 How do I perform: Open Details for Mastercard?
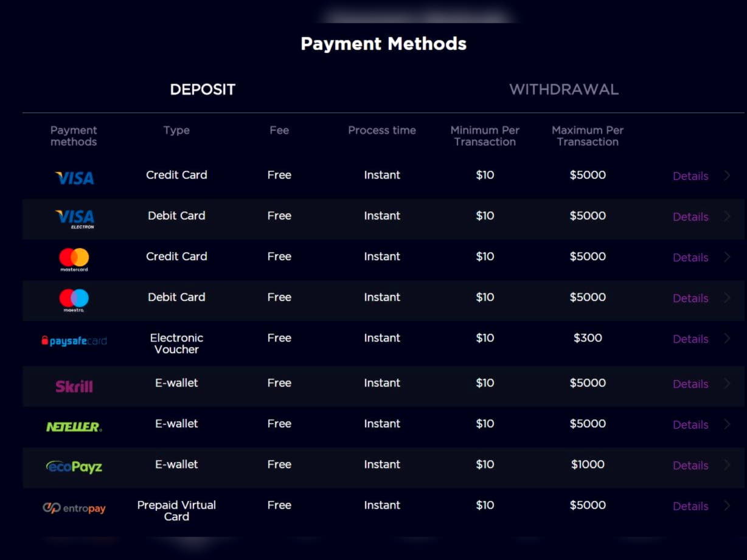[690, 258]
